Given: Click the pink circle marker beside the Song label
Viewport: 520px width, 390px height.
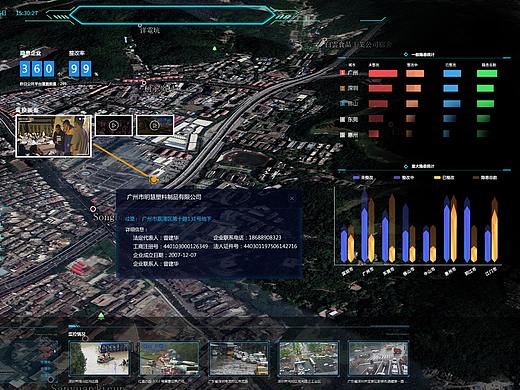Looking at the screenshot, I should tap(93, 209).
